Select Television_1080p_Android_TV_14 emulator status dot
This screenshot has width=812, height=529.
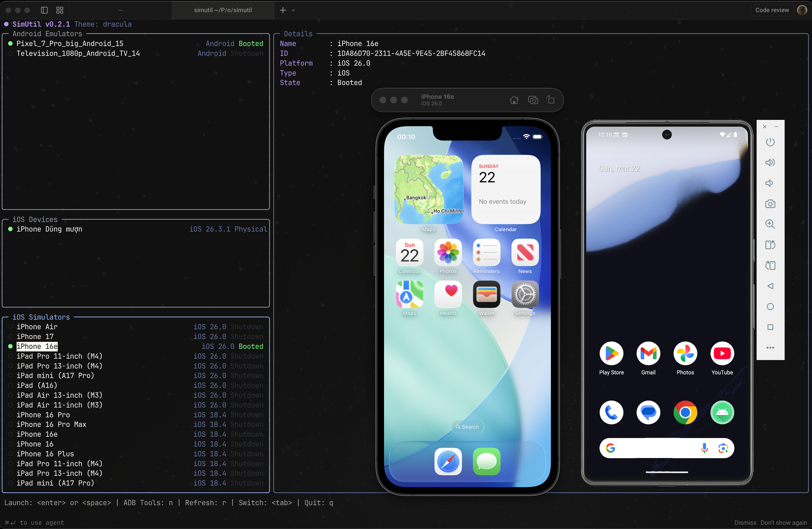10,54
